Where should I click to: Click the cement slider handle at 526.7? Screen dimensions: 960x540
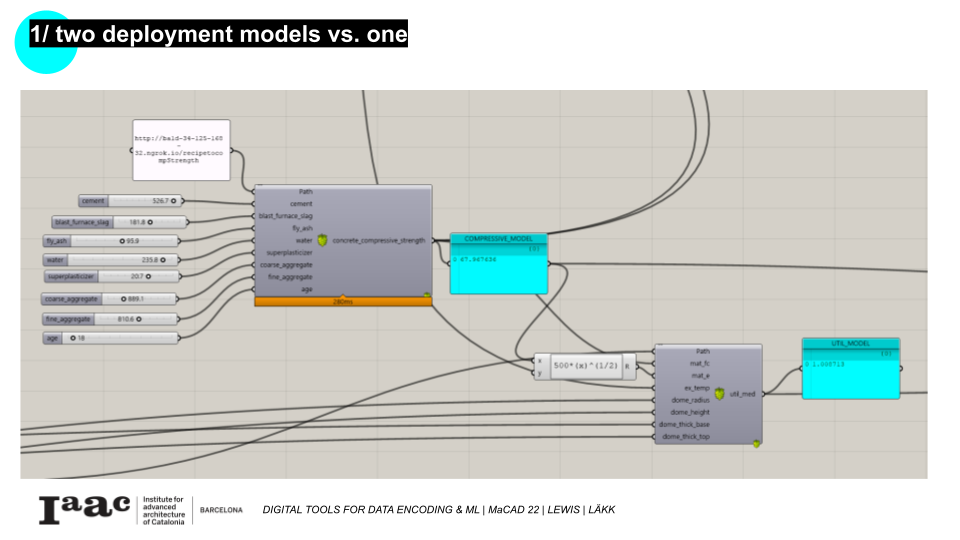(x=173, y=201)
